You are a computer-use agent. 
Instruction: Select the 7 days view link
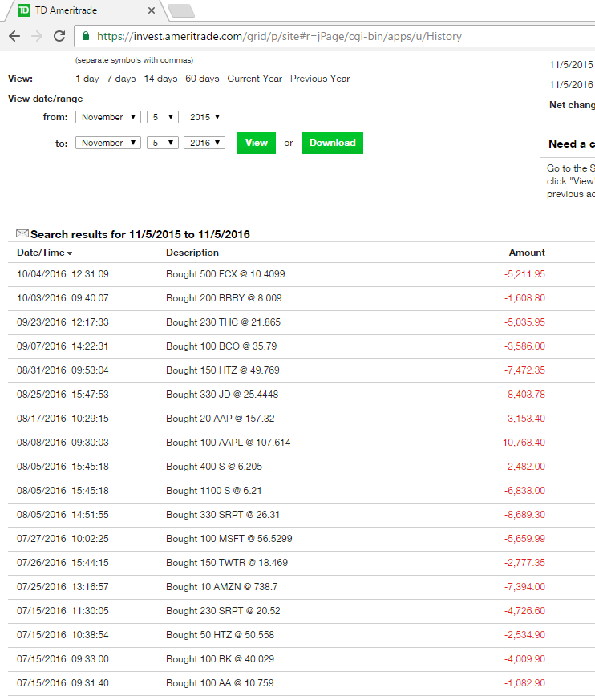(121, 79)
